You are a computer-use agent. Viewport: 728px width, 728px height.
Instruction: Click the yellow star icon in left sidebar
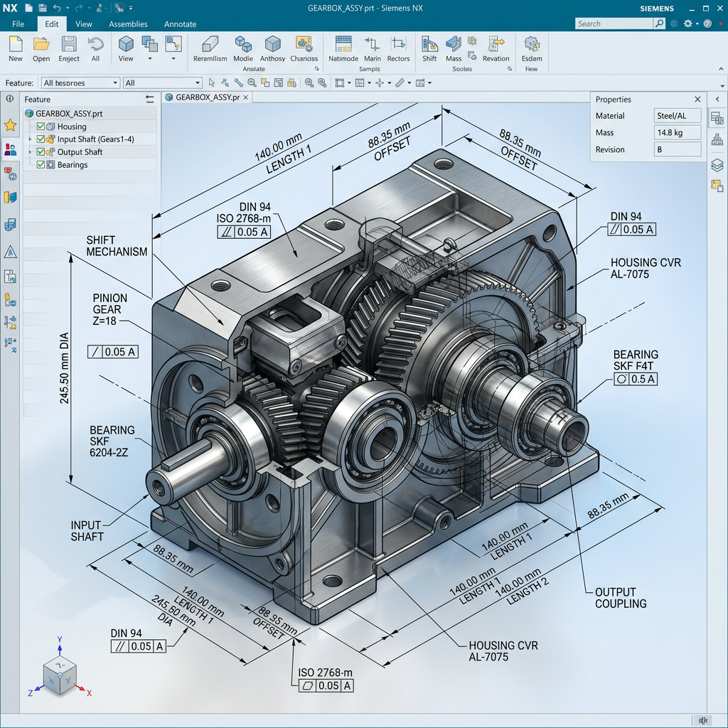tap(10, 125)
